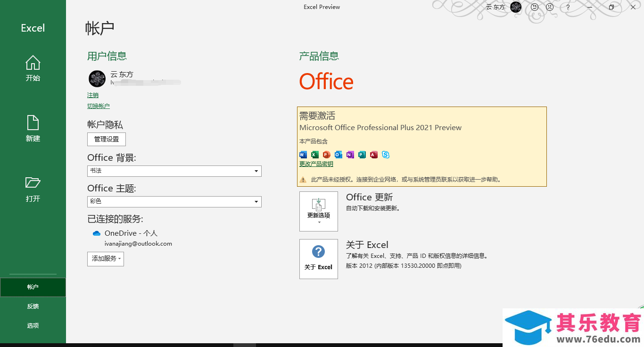
Task: Click the warning icon beside the unlicensed message
Action: click(x=304, y=180)
